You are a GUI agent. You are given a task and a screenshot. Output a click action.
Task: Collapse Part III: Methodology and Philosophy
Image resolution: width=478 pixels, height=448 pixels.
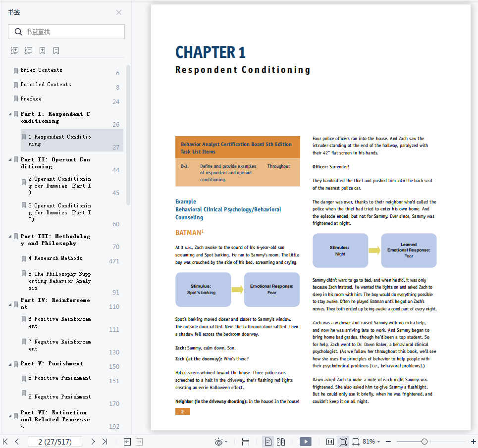tap(10, 236)
